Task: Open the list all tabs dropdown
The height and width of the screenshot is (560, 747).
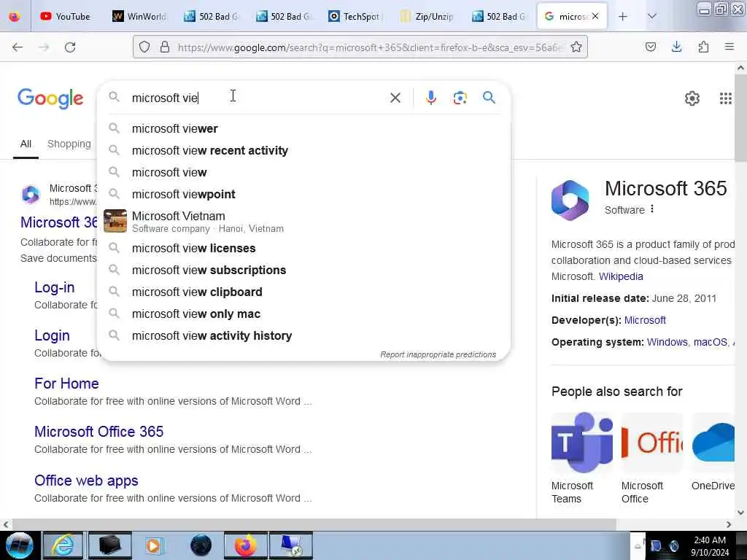Action: point(651,17)
